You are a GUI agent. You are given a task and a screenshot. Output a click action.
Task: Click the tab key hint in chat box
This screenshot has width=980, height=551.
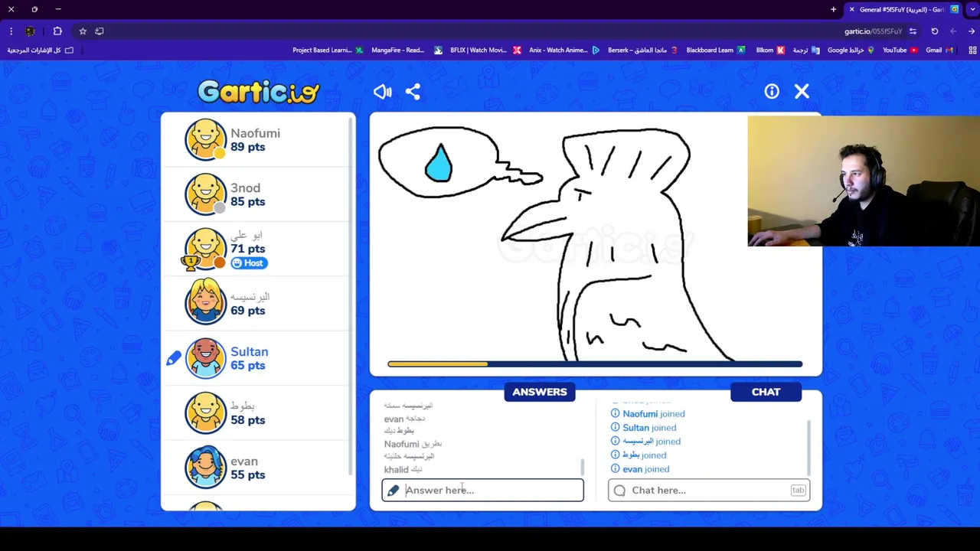pos(798,490)
